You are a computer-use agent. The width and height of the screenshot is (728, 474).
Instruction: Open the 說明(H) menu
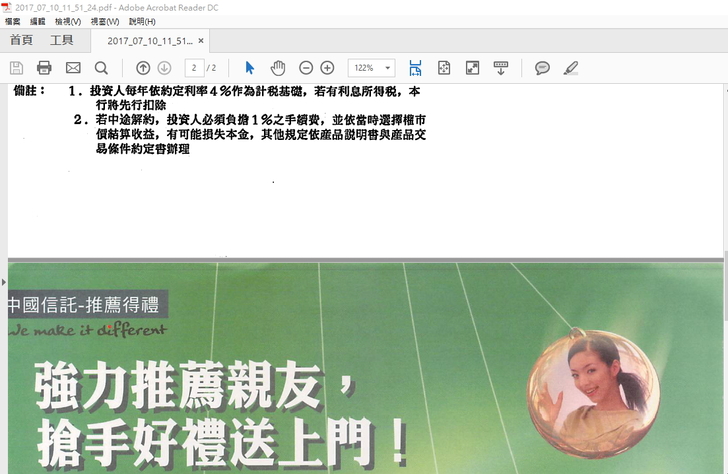(x=142, y=21)
